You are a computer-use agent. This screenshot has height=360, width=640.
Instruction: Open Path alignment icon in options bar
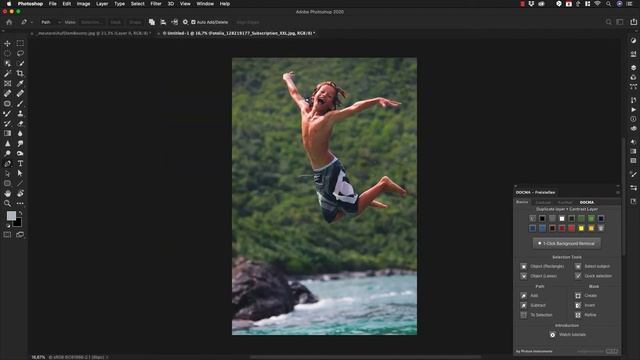163,22
